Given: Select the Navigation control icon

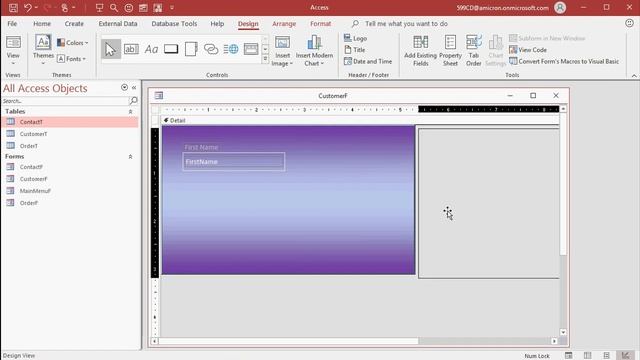Looking at the screenshot, I should coord(251,49).
